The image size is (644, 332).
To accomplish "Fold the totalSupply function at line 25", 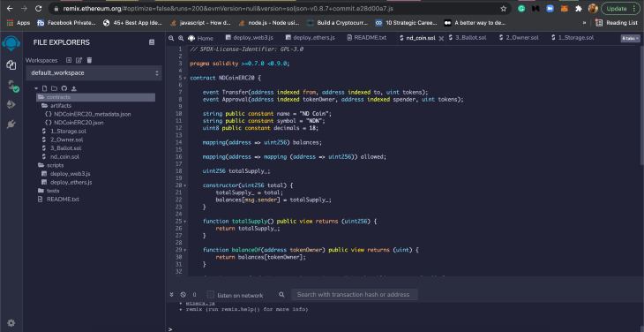I will click(x=185, y=222).
